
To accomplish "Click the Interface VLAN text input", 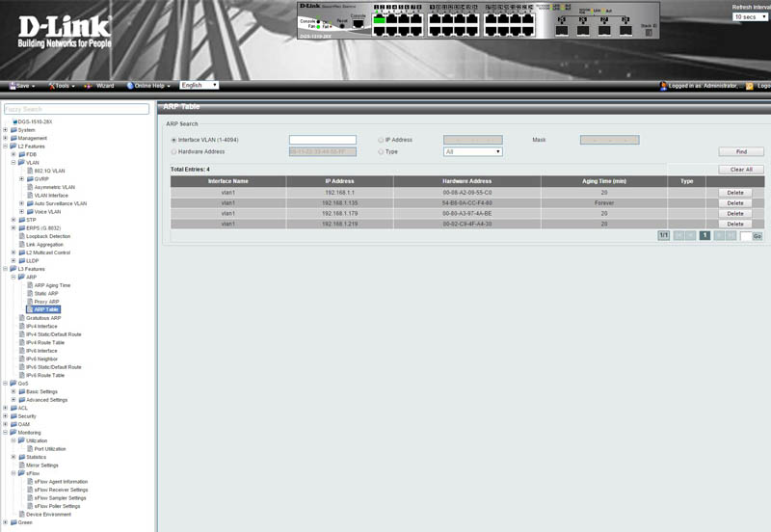I will point(323,140).
